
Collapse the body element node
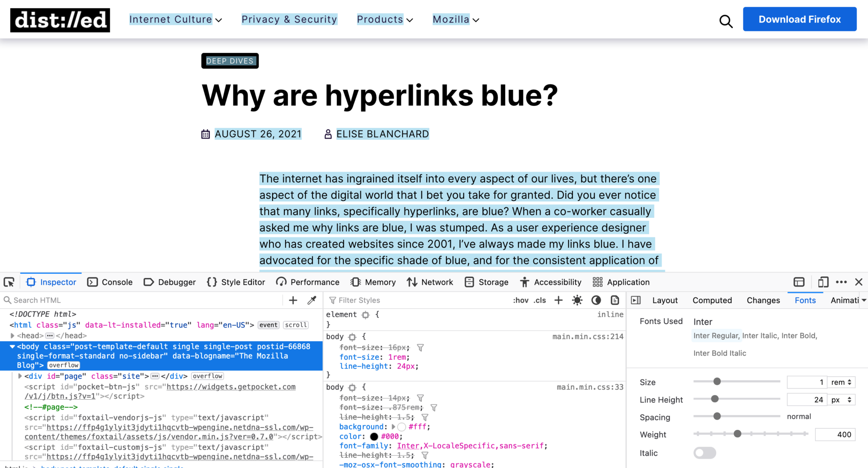[x=12, y=347]
